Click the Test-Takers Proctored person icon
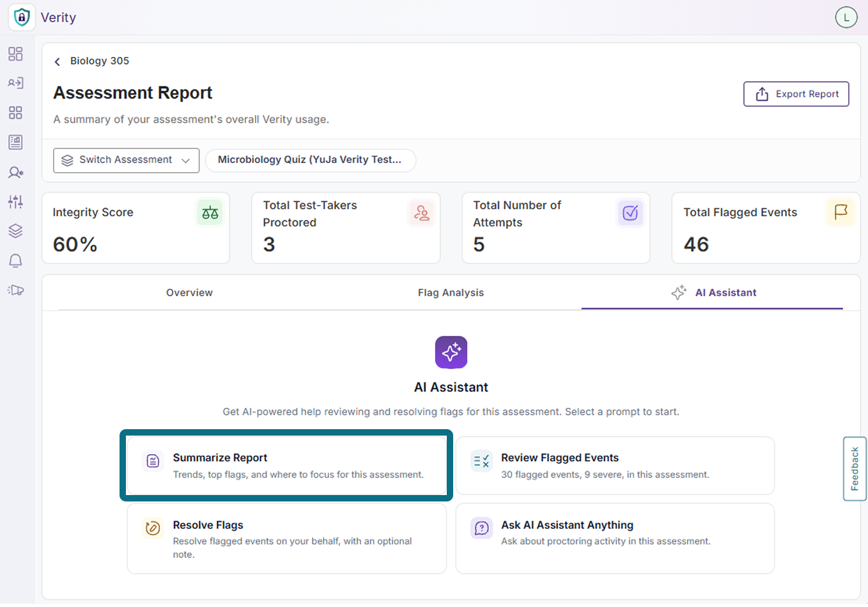 coord(421,213)
